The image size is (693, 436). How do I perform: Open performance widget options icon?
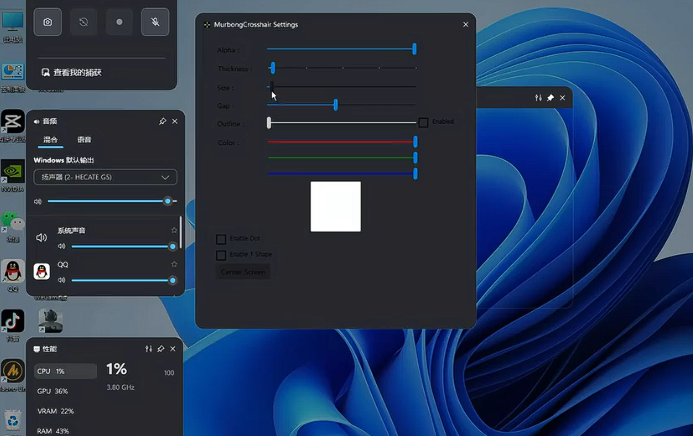[148, 349]
